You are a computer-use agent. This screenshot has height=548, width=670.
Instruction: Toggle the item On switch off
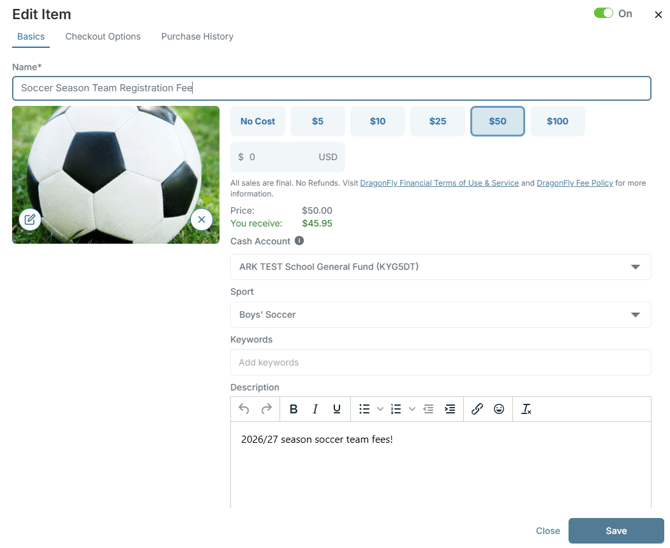click(603, 13)
